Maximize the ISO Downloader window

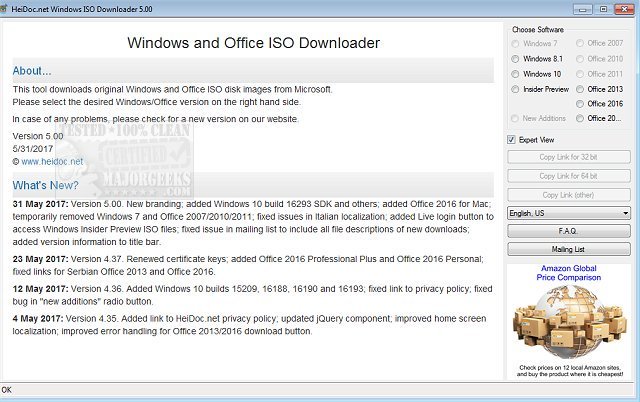click(x=603, y=9)
